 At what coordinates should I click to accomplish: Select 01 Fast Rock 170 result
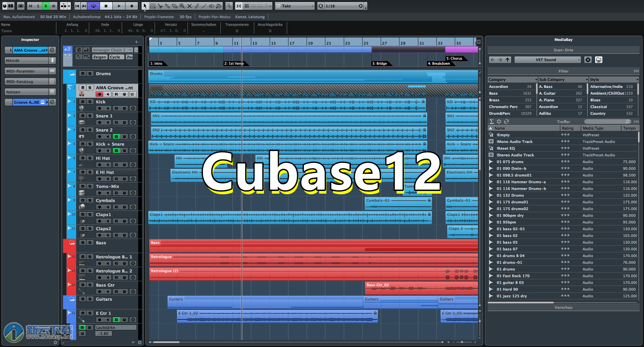point(563,276)
